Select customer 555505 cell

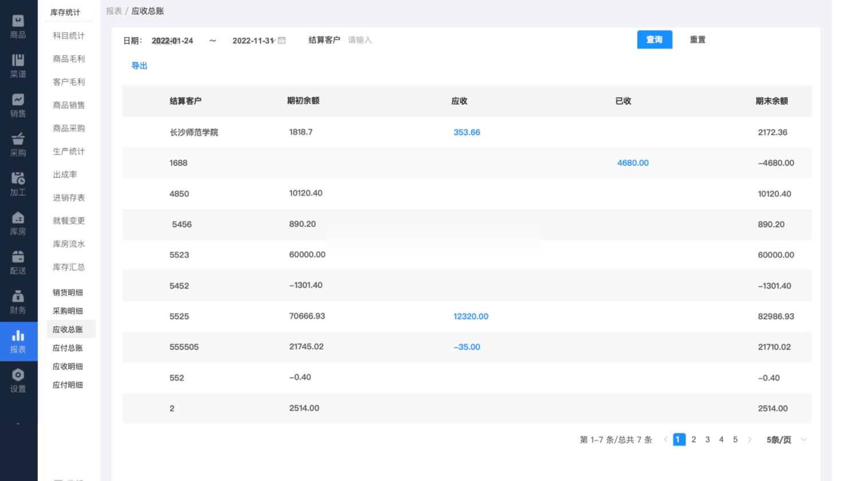pyautogui.click(x=184, y=347)
